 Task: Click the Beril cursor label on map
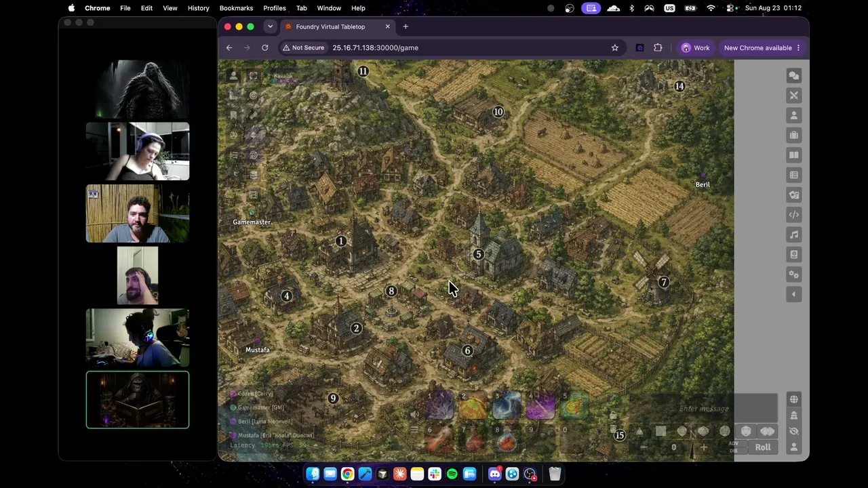[703, 184]
